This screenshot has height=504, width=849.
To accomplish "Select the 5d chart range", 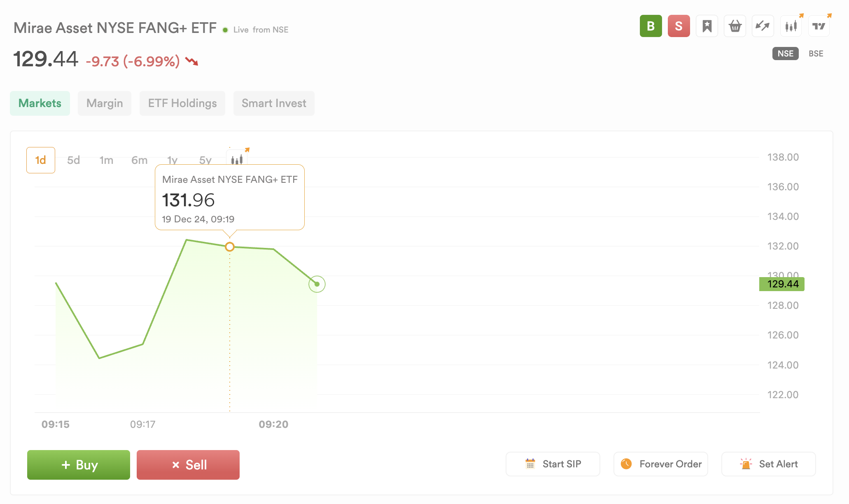I will click(x=73, y=160).
